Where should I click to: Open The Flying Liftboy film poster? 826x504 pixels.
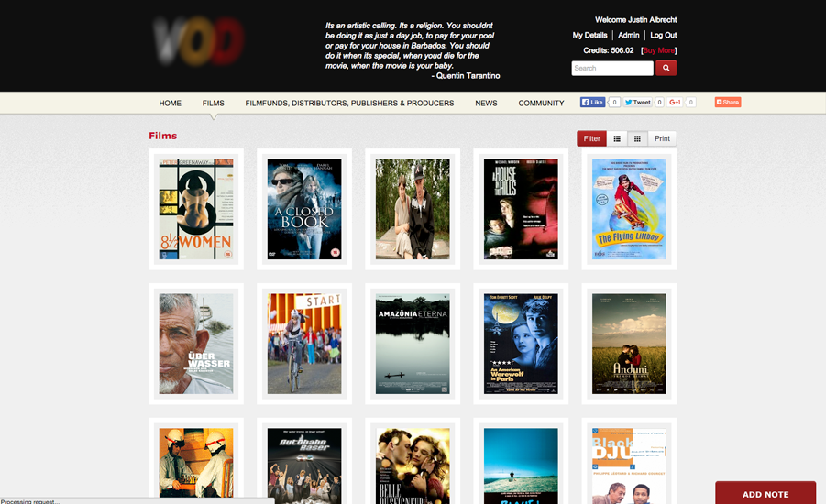point(629,209)
